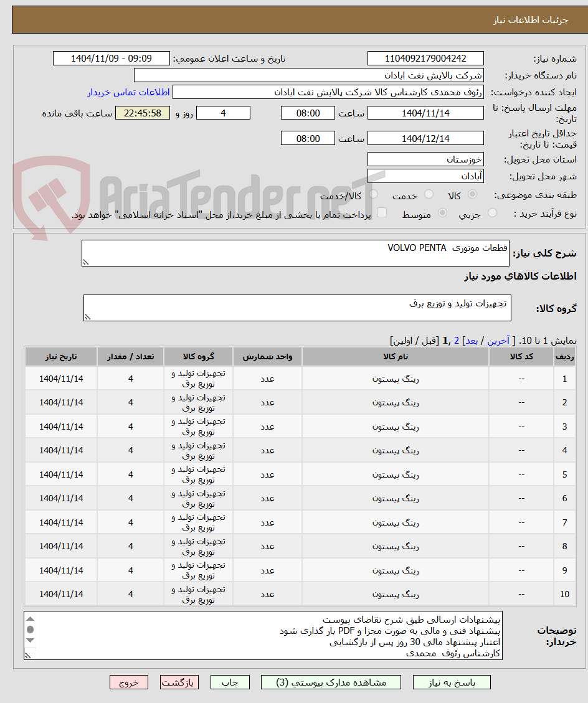Click the VOLVO PENTA description textarea
The width and height of the screenshot is (588, 703).
click(x=295, y=253)
